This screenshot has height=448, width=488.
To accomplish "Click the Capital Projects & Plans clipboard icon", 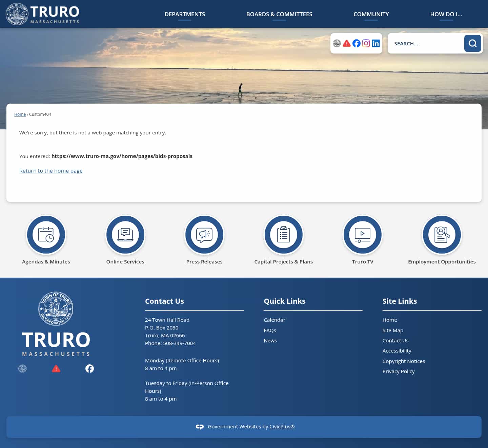I will 284,235.
